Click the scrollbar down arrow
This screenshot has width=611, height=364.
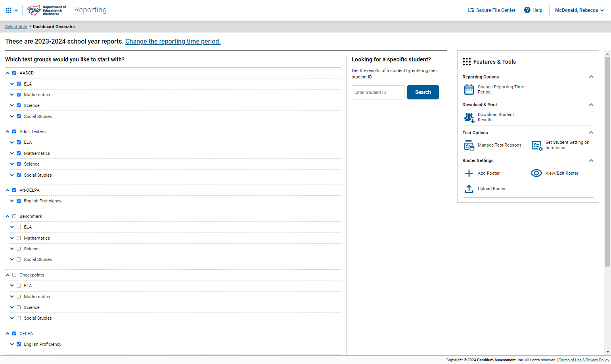607,352
